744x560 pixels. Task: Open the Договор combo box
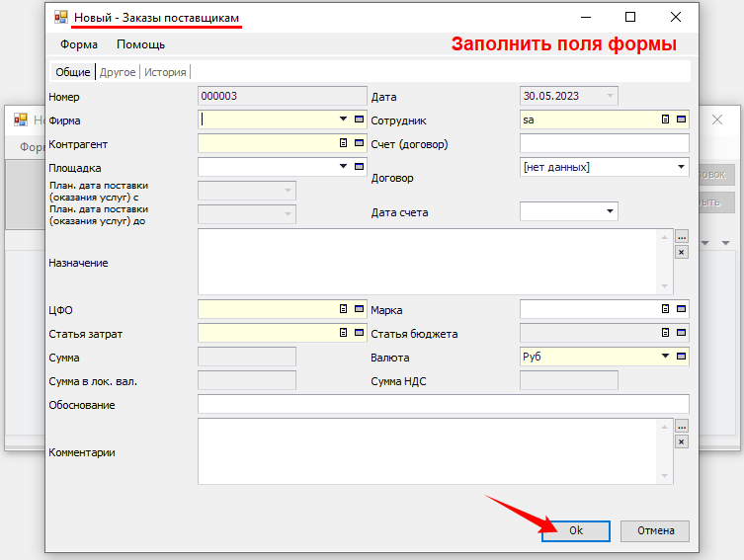[x=681, y=167]
